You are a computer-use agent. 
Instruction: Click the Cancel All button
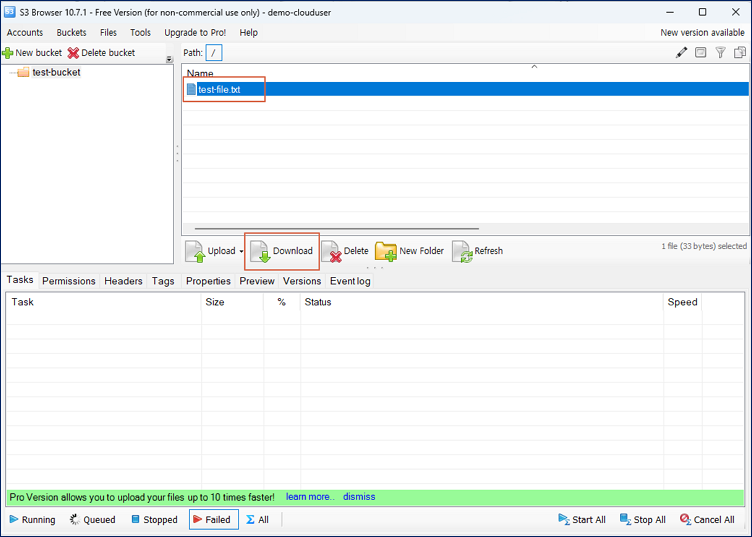tap(707, 520)
